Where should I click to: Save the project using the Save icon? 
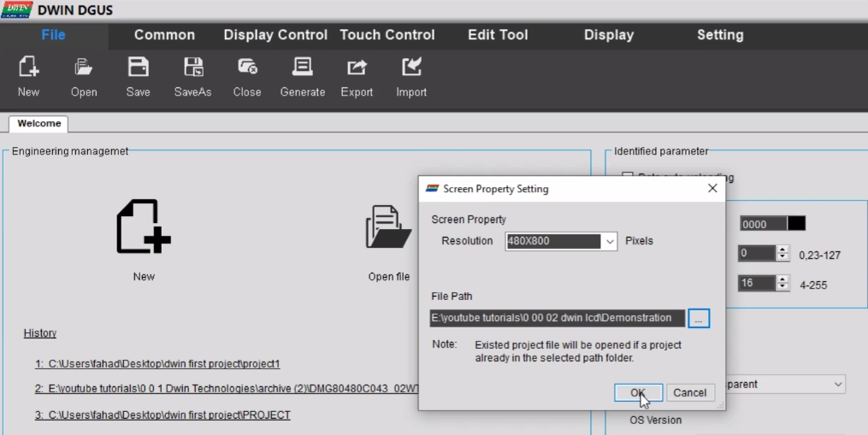[x=138, y=67]
